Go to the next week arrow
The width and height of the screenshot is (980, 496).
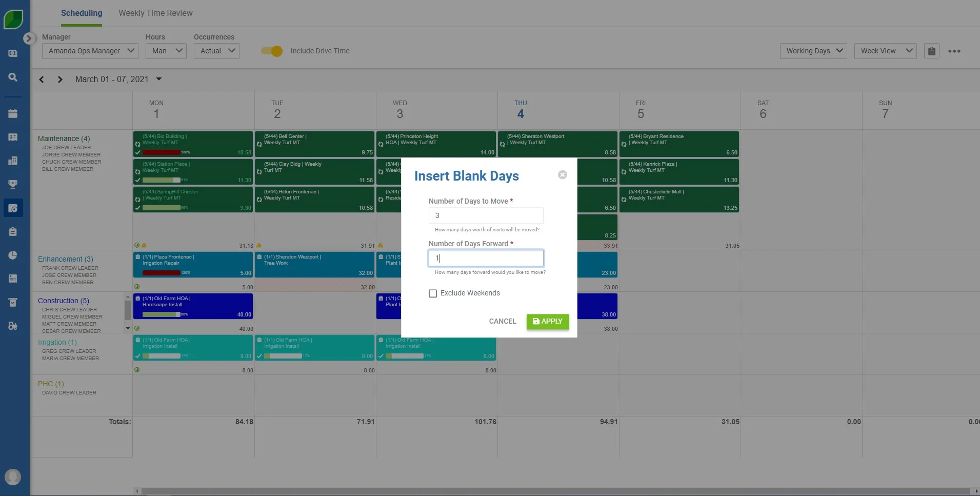[60, 80]
